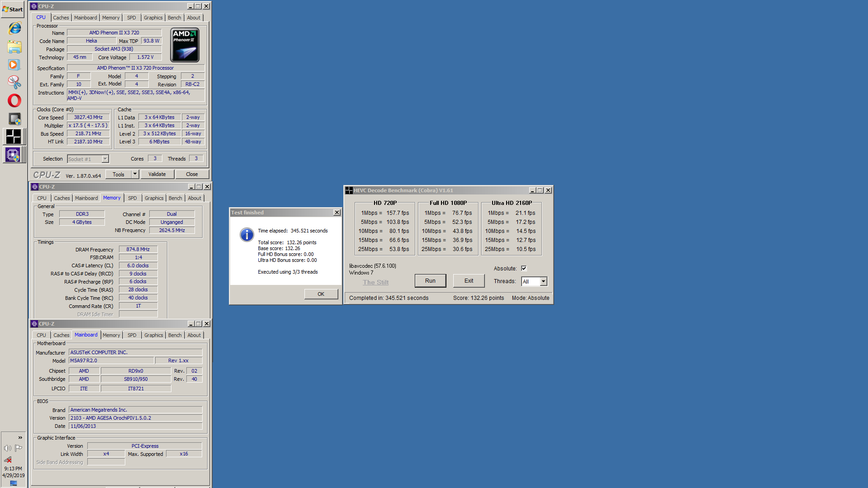Click the Validate button in CPU-Z
The image size is (868, 488).
(x=157, y=174)
